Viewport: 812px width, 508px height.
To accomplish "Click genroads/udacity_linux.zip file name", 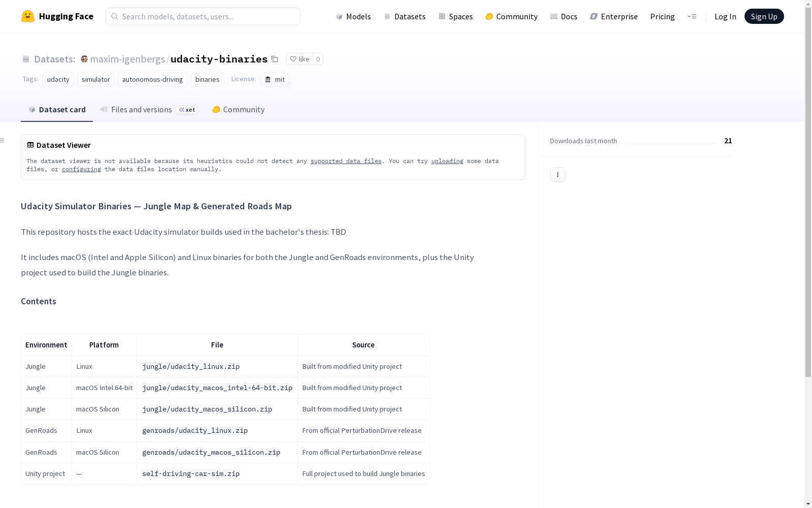I will [195, 431].
